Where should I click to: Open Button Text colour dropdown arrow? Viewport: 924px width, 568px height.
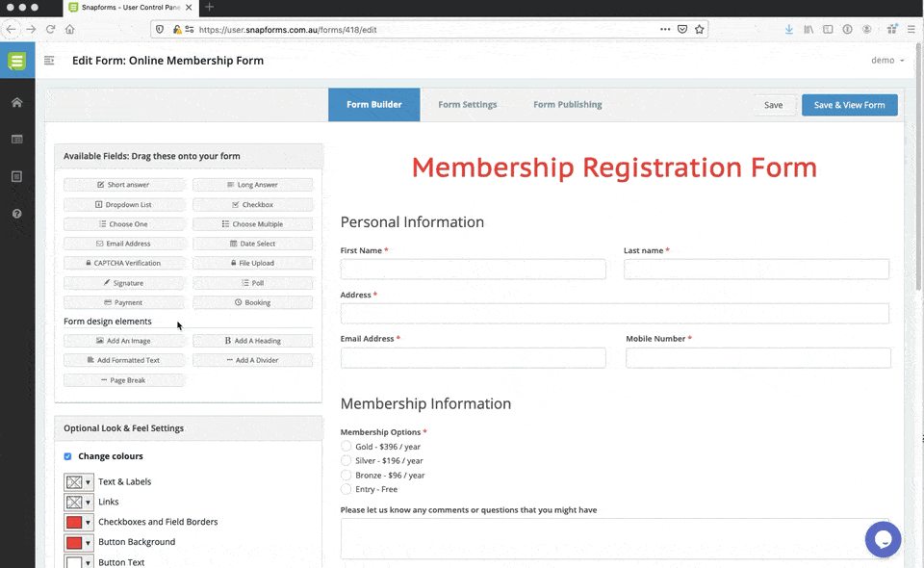coord(88,562)
